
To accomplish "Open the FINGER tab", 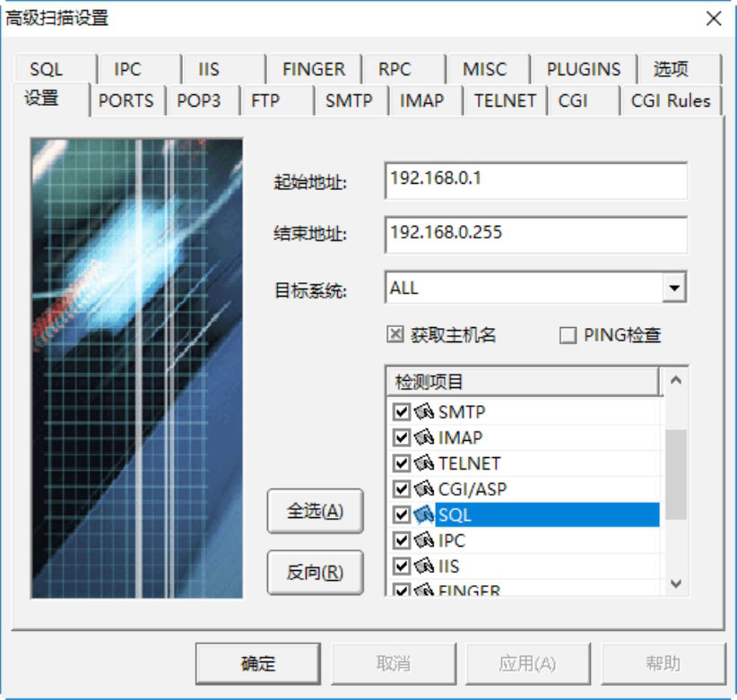I will [x=314, y=69].
